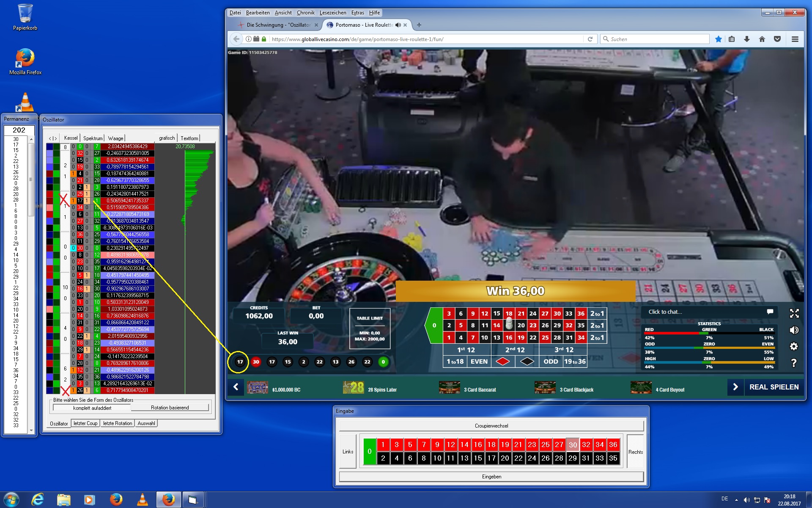Launch Internet Explorer from taskbar

(x=38, y=500)
